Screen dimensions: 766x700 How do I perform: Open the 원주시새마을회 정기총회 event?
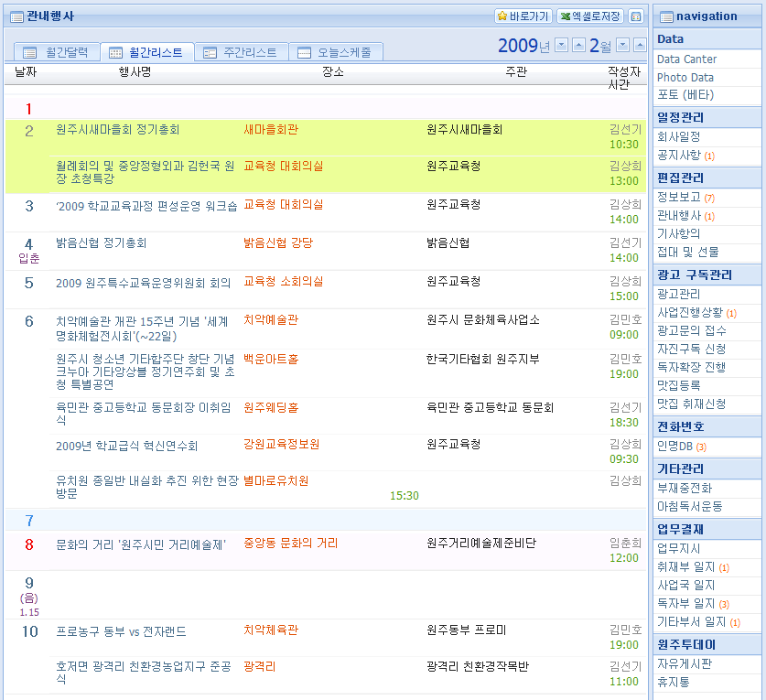[x=118, y=130]
